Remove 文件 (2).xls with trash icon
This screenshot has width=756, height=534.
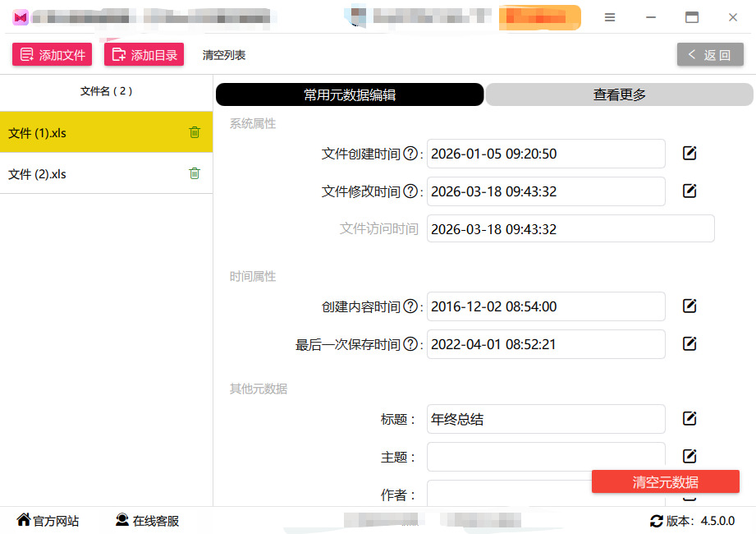pyautogui.click(x=195, y=173)
